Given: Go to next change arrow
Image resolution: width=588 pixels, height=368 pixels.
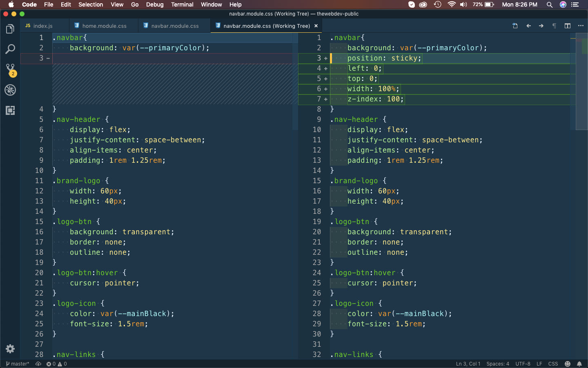Looking at the screenshot, I should [541, 26].
